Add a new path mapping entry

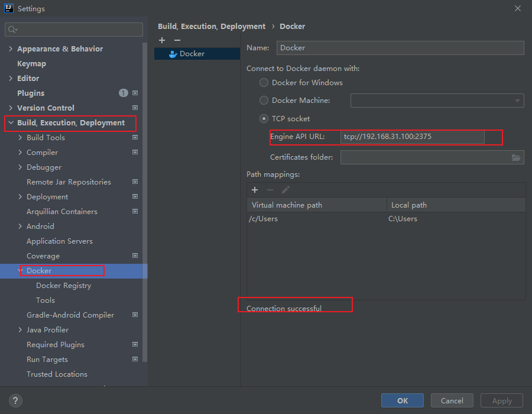coord(255,190)
